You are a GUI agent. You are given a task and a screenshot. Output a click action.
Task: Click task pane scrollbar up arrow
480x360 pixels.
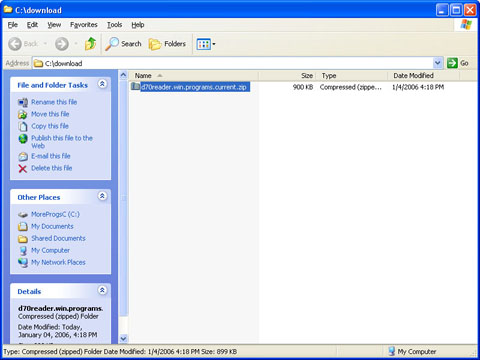123,75
